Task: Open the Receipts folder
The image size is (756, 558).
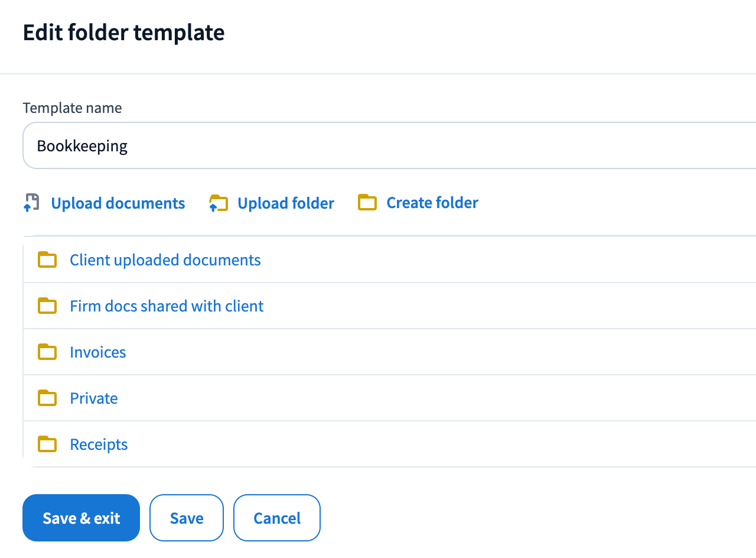Action: (x=99, y=445)
